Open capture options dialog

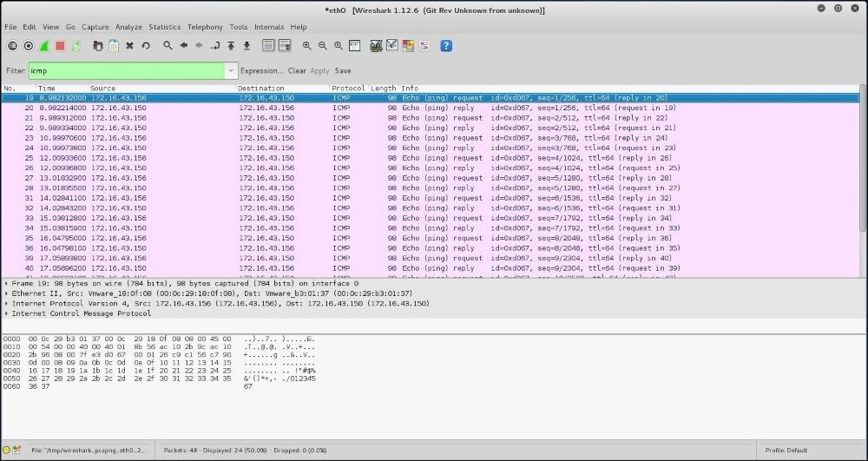coord(29,46)
